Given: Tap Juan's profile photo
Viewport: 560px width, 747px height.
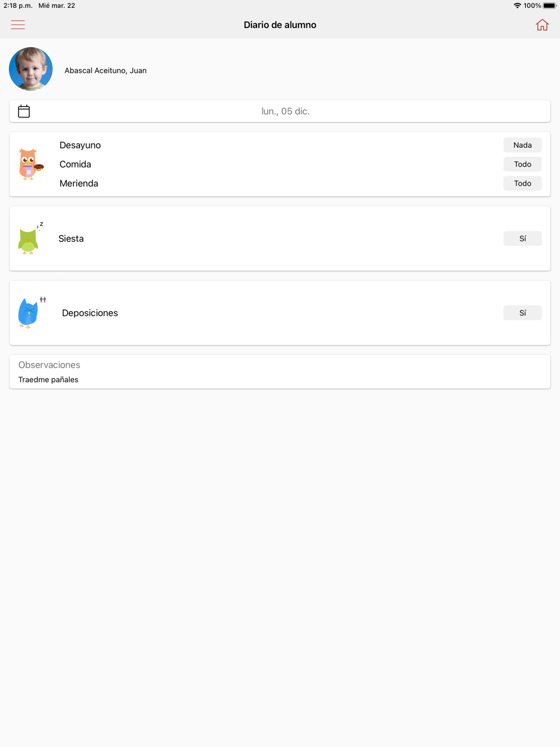Looking at the screenshot, I should [31, 69].
